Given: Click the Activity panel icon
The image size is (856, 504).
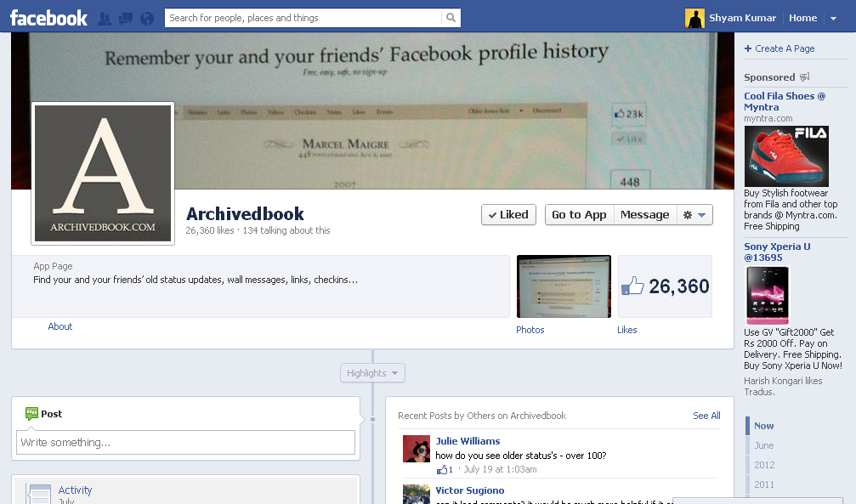Looking at the screenshot, I should click(37, 490).
